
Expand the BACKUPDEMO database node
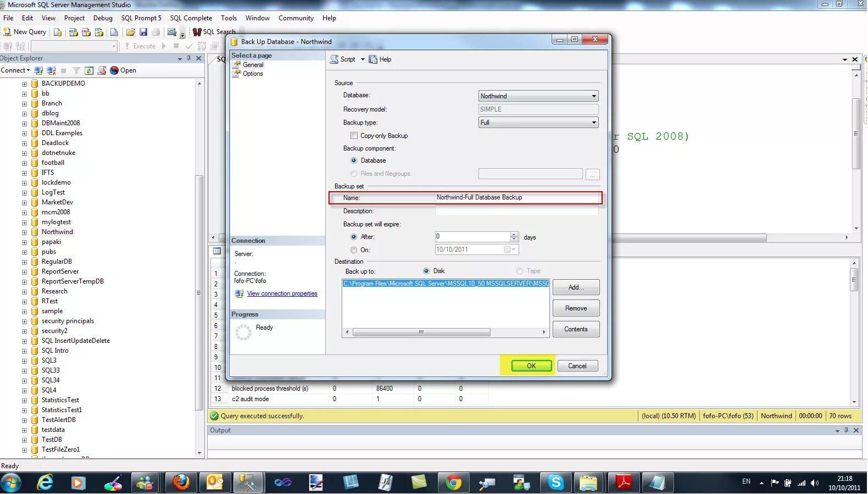[x=24, y=84]
